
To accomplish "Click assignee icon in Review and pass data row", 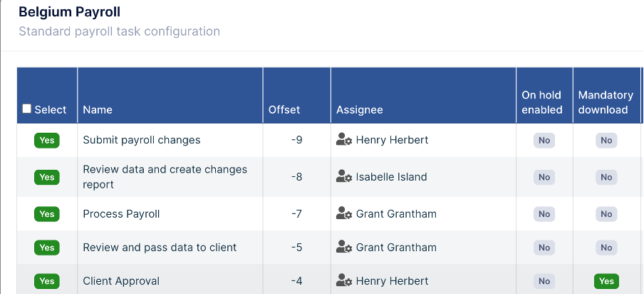I will click(x=344, y=248).
